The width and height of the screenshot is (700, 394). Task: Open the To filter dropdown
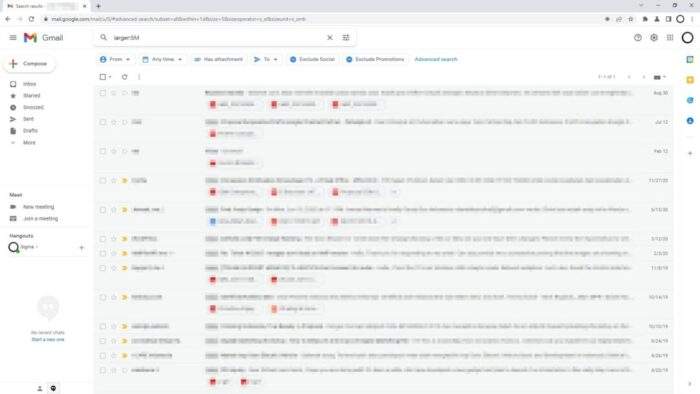[266, 59]
